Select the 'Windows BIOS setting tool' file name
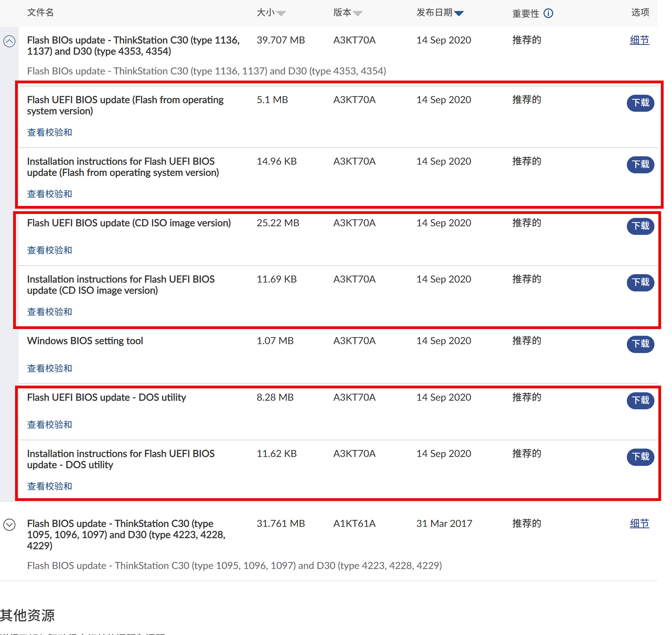 pyautogui.click(x=85, y=340)
